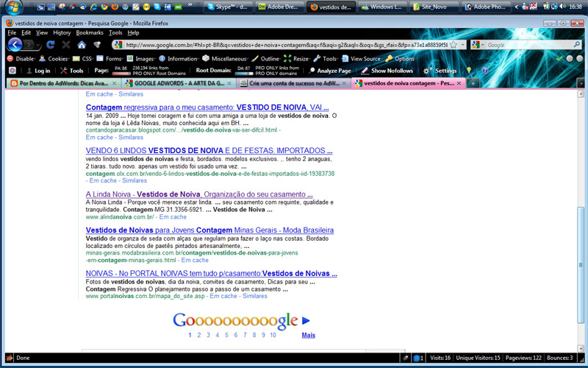The image size is (588, 368).
Task: Open the Bookmarks menu
Action: point(90,32)
